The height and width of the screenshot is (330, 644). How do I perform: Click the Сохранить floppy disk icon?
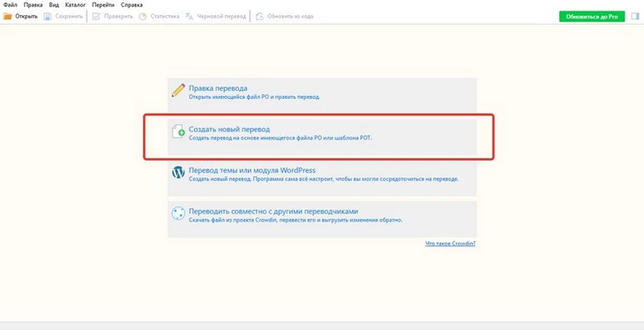point(48,17)
